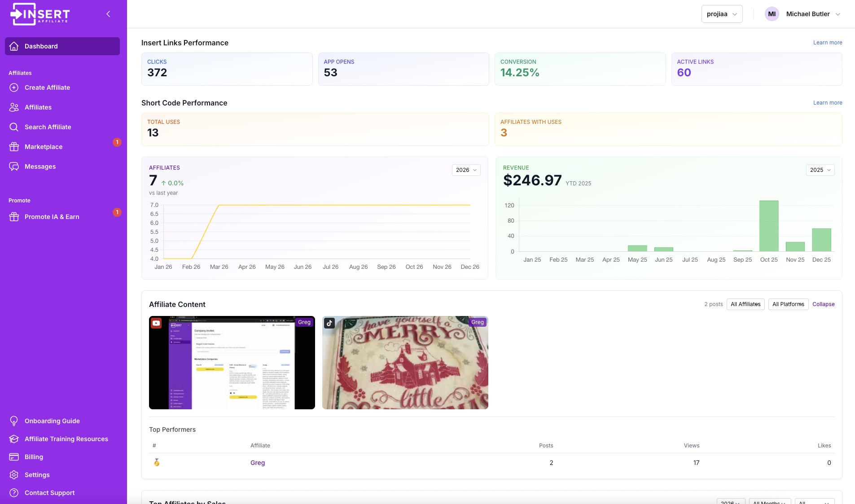Click the Conversion 14.25% stat card

tap(580, 69)
